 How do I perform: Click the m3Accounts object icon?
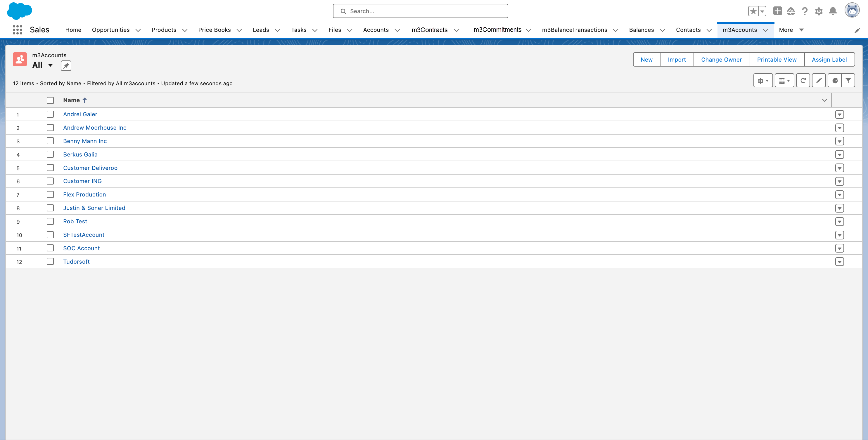click(20, 59)
